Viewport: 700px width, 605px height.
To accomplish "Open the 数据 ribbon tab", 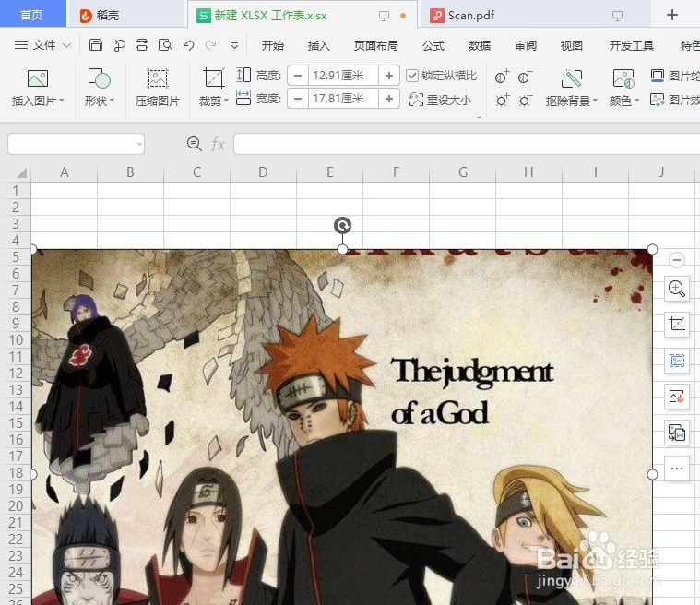I will 480,45.
